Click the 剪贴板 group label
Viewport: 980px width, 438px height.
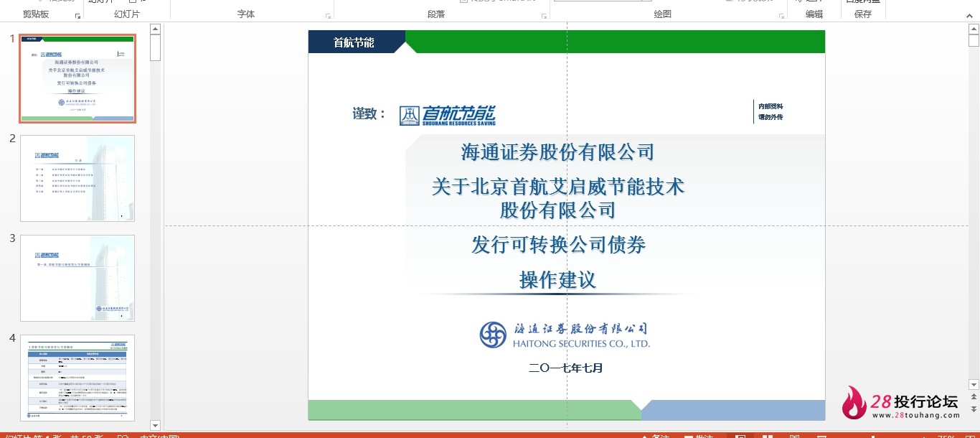[36, 14]
